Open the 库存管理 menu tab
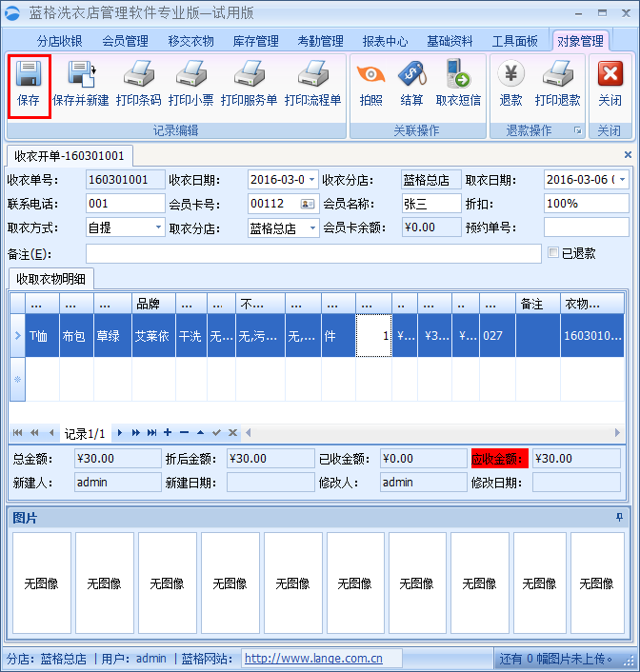 click(255, 41)
